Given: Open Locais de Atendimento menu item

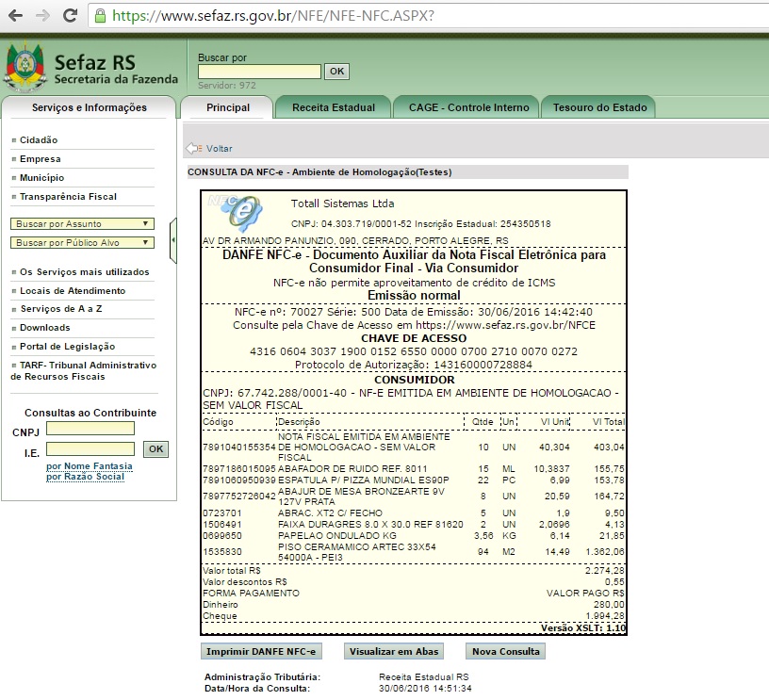Looking at the screenshot, I should [x=73, y=291].
